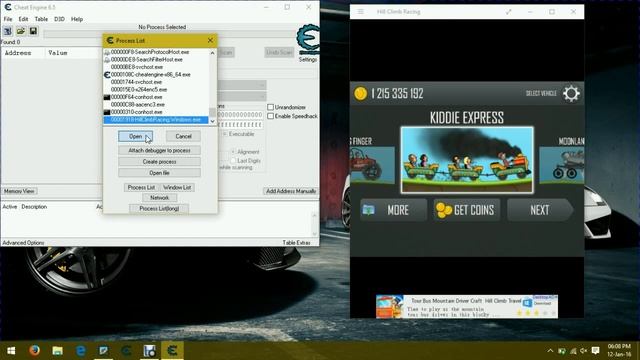Screen dimensions: 640x360
Task: Select the Big Finger vehicle thumbnail
Action: (372, 165)
